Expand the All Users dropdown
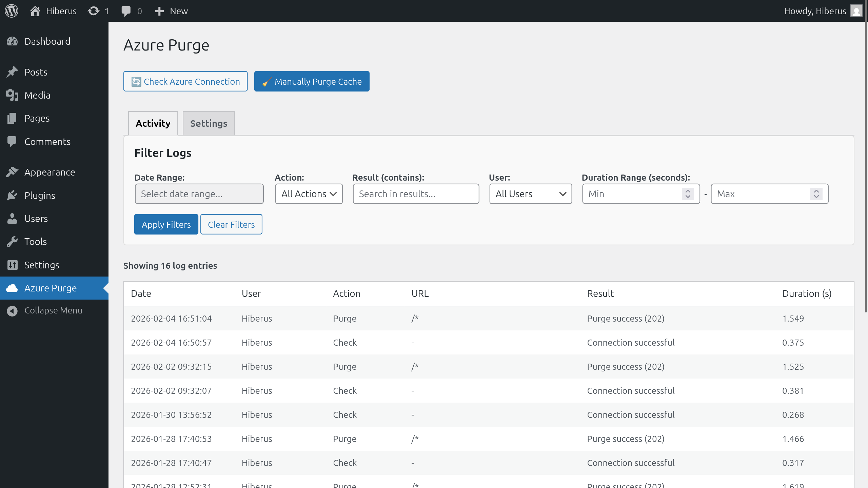Viewport: 868px width, 488px height. point(531,194)
